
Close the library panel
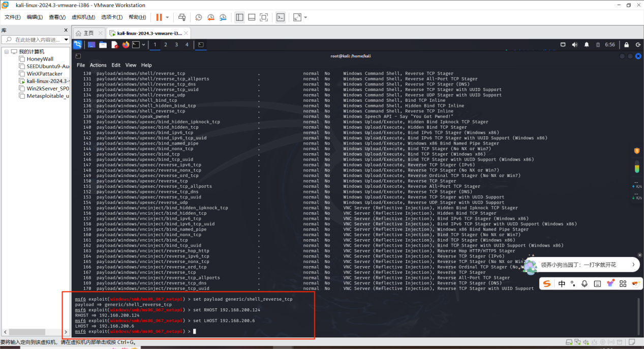pos(66,30)
